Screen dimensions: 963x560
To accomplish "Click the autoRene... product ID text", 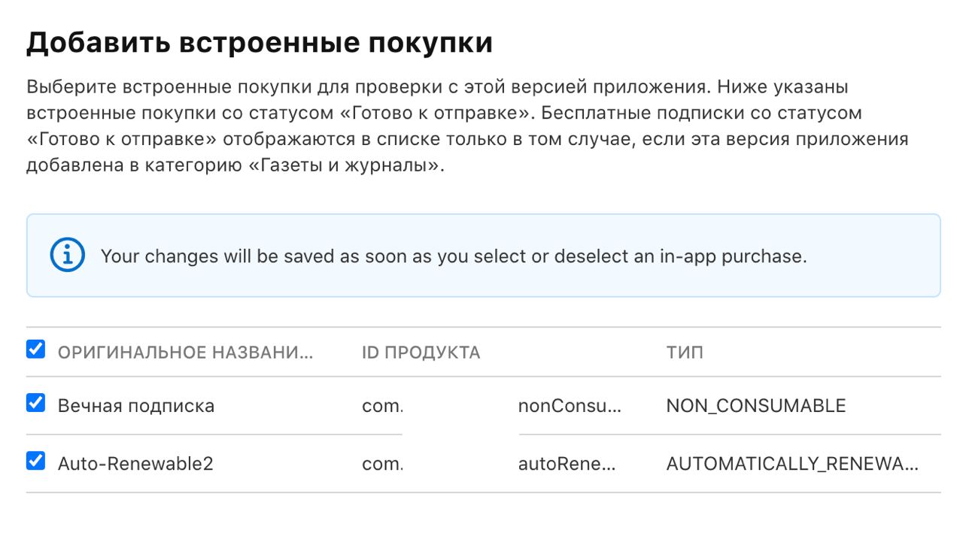I will click(x=567, y=464).
